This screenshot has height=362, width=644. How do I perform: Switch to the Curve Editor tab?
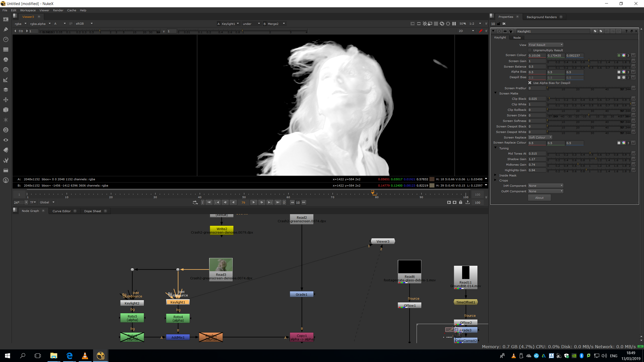point(61,211)
